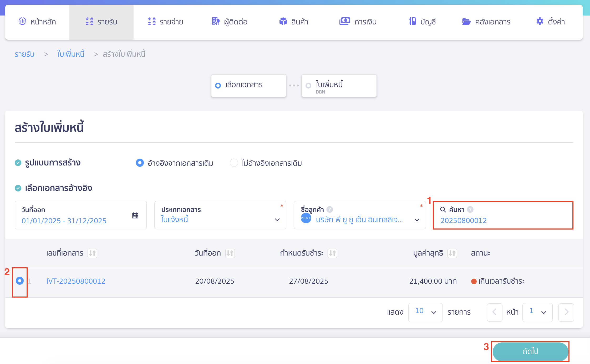Open customer name dropdown

(417, 220)
